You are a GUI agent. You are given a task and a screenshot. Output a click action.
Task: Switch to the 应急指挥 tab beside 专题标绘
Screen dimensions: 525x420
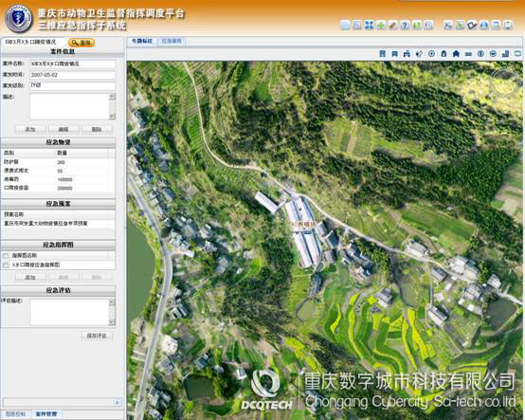pyautogui.click(x=172, y=41)
